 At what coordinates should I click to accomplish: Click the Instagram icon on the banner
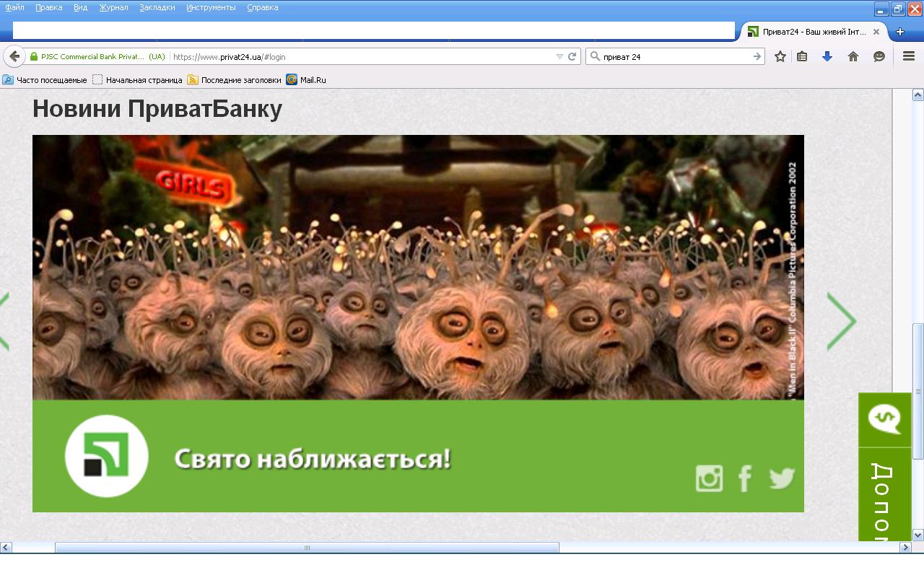point(709,478)
